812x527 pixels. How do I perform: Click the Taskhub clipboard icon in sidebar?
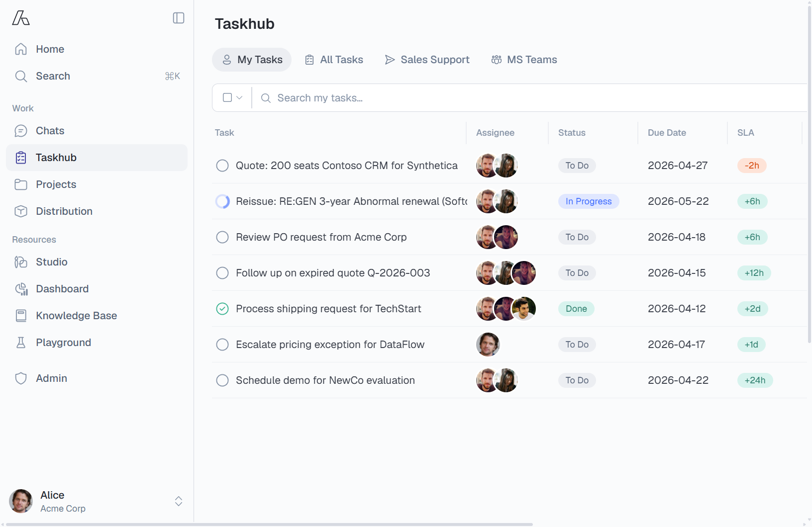pos(21,158)
